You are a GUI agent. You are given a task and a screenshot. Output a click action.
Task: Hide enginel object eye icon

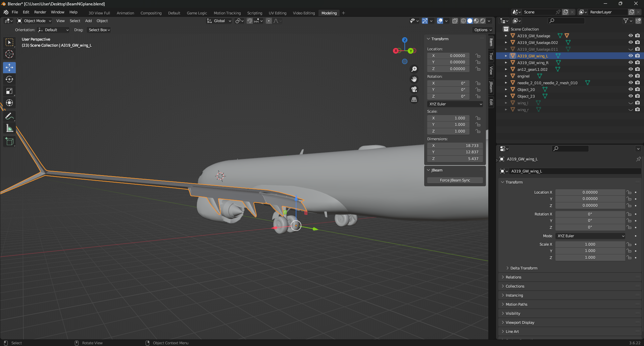631,76
